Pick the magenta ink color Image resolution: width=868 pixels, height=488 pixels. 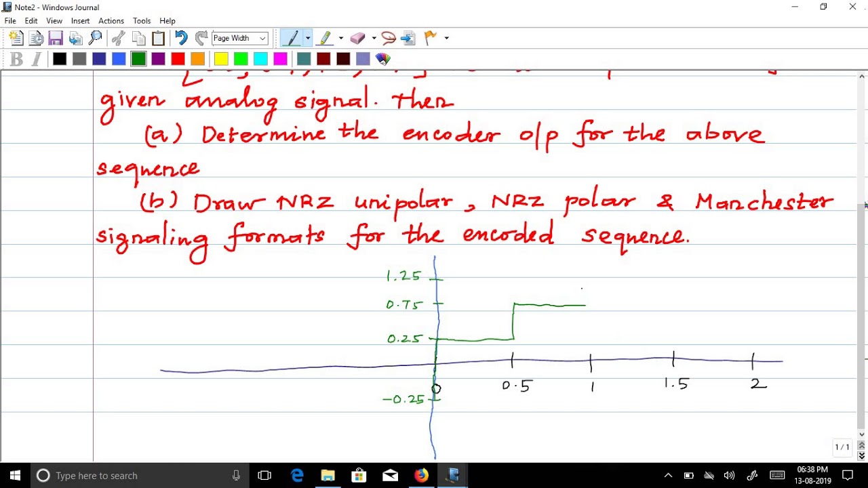click(x=280, y=59)
